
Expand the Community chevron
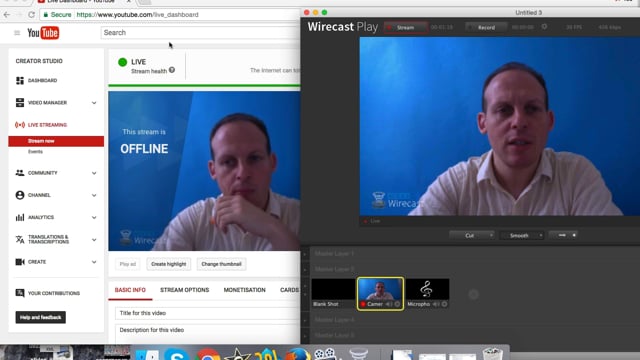pyautogui.click(x=94, y=173)
